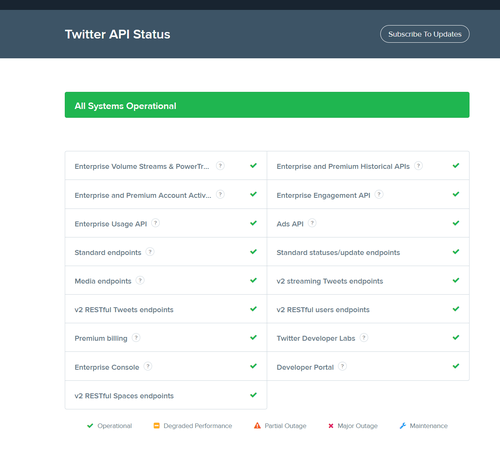Screen dimensions: 500x449
Task: Click 'Standard statuses/update endpoints' label
Action: (x=338, y=253)
